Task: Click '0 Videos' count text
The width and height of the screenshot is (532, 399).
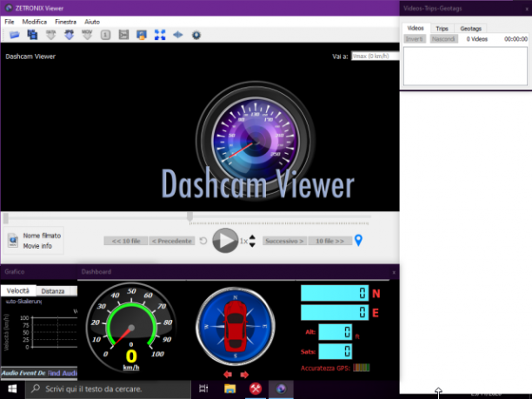Action: pos(476,39)
